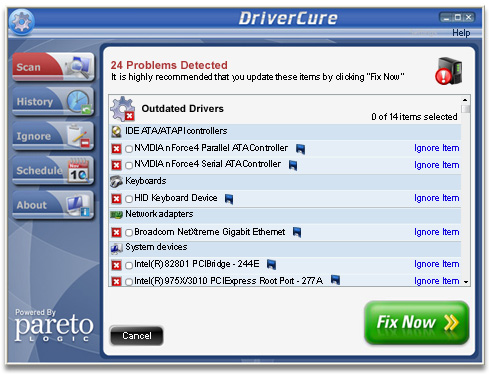Click blue flag icon after Serial ATA Controller

point(293,165)
